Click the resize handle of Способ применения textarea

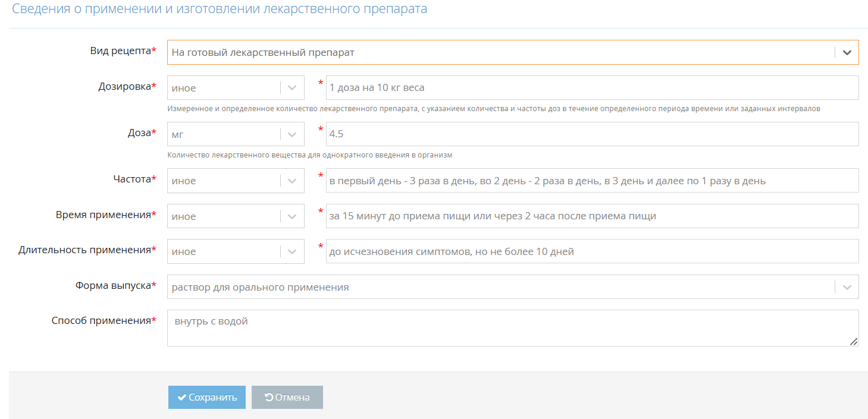[854, 342]
